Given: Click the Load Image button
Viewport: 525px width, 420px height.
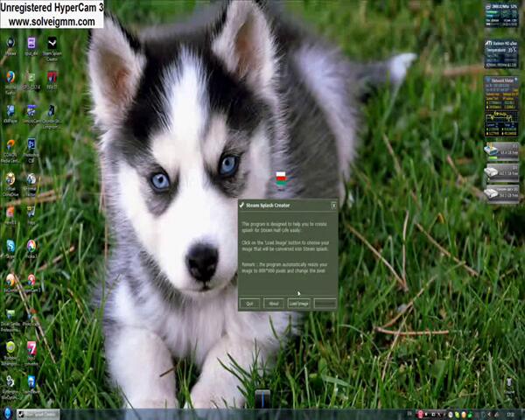Looking at the screenshot, I should [x=298, y=304].
